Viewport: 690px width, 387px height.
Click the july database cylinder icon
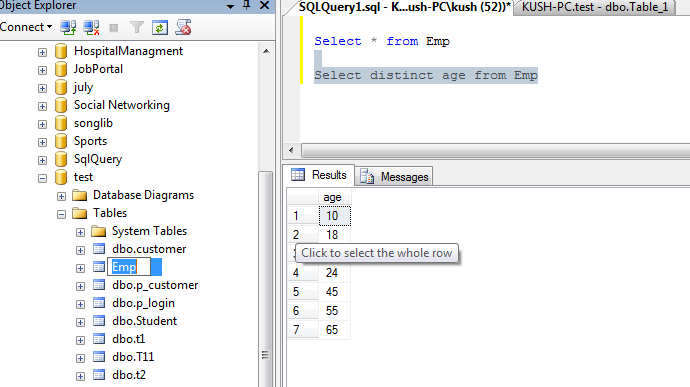tap(61, 87)
